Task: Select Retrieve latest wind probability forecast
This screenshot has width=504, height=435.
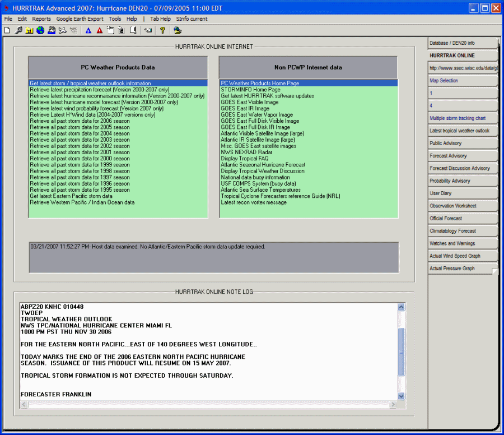Action: tap(118, 108)
